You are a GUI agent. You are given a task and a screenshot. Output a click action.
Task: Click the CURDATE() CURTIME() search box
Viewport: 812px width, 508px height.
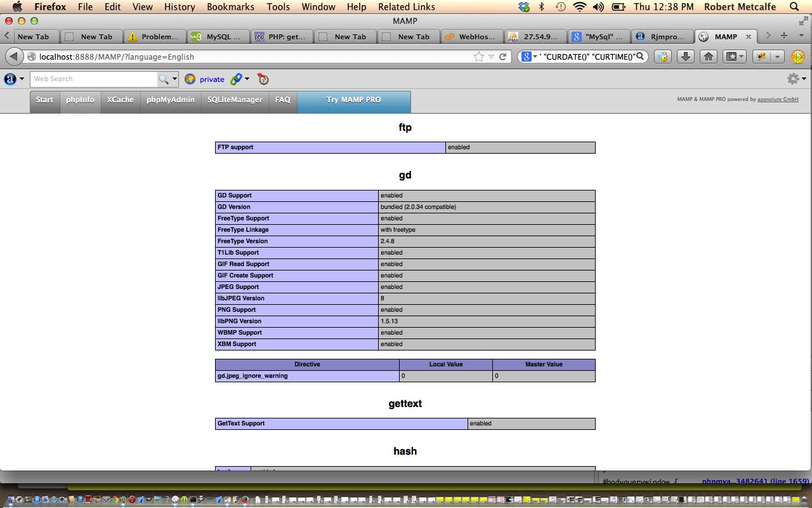point(584,57)
